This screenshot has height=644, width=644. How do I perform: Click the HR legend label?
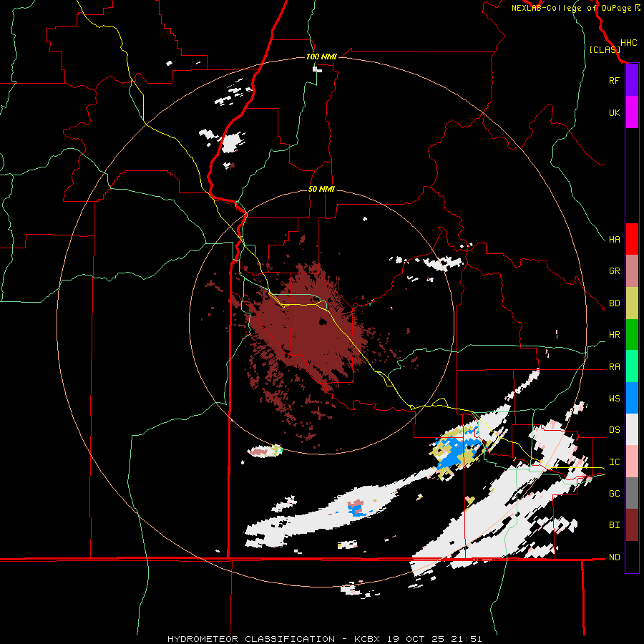click(614, 335)
